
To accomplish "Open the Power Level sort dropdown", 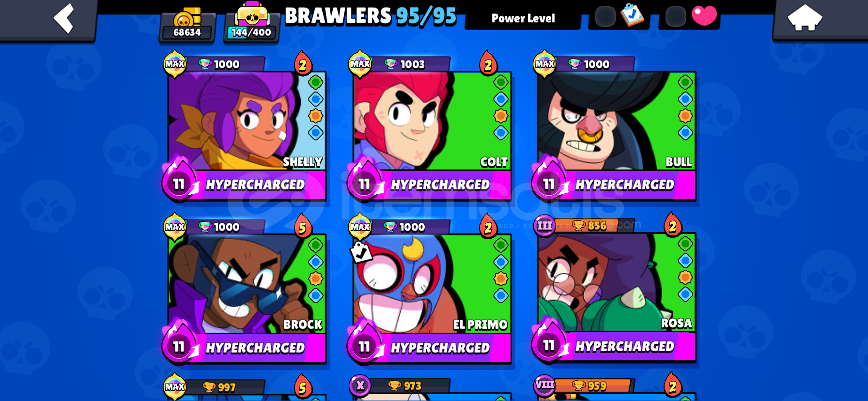I will [x=523, y=18].
